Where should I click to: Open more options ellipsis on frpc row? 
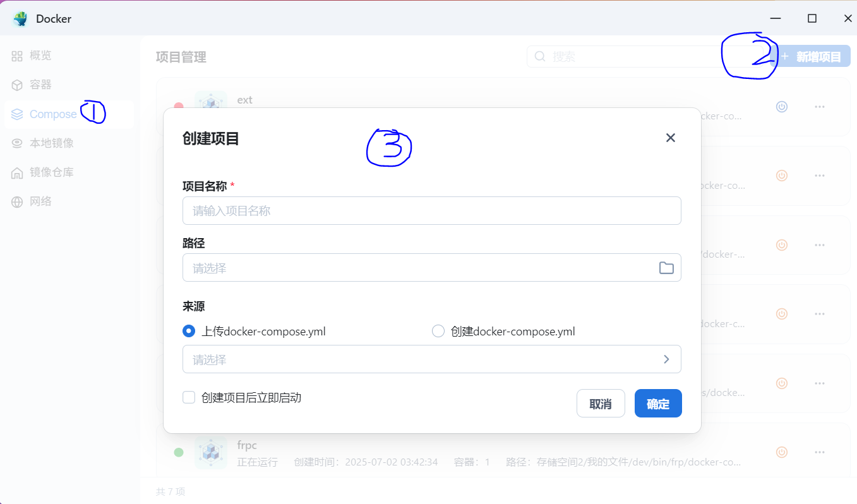pyautogui.click(x=820, y=452)
